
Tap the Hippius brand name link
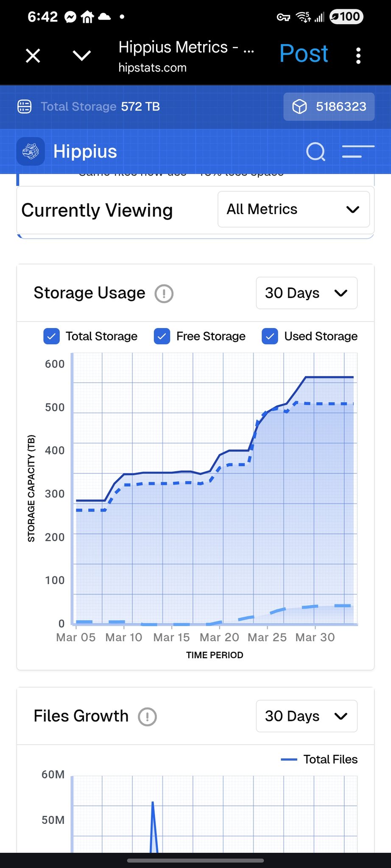[85, 151]
